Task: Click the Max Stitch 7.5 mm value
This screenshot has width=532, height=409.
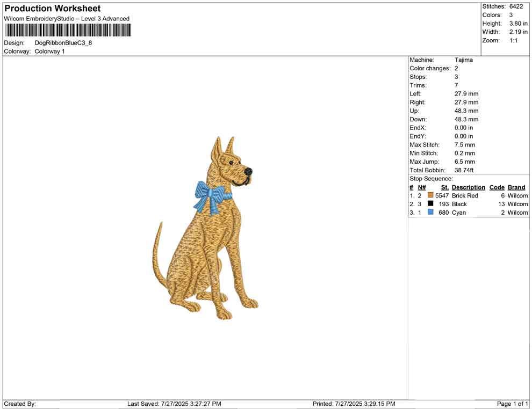Action: (464, 144)
